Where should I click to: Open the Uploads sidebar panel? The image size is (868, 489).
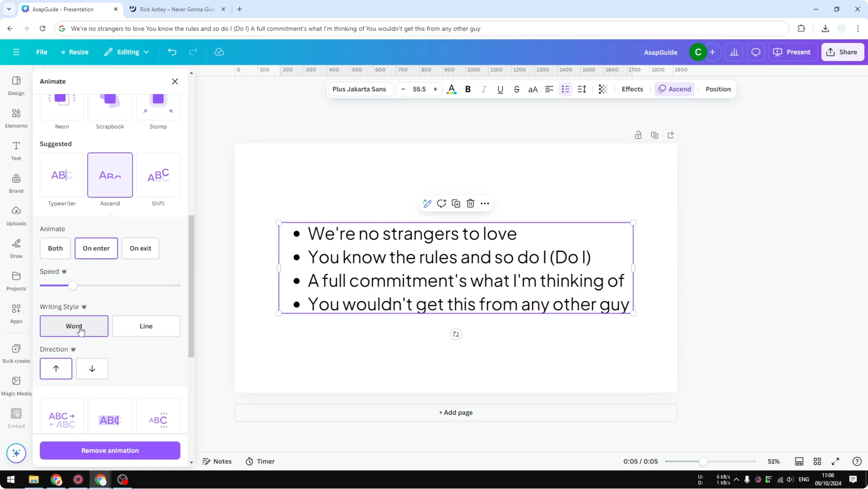(16, 216)
